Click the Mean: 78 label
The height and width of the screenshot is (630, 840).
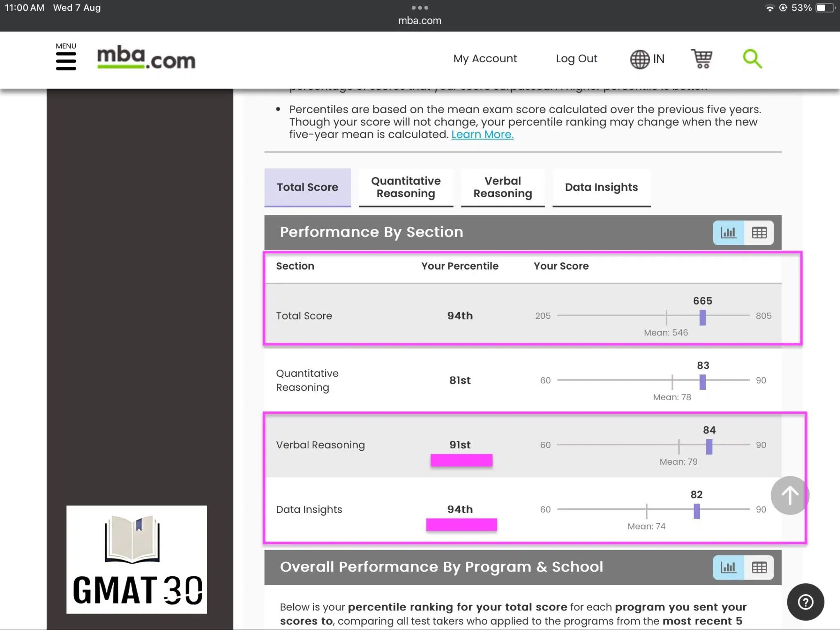tap(672, 397)
